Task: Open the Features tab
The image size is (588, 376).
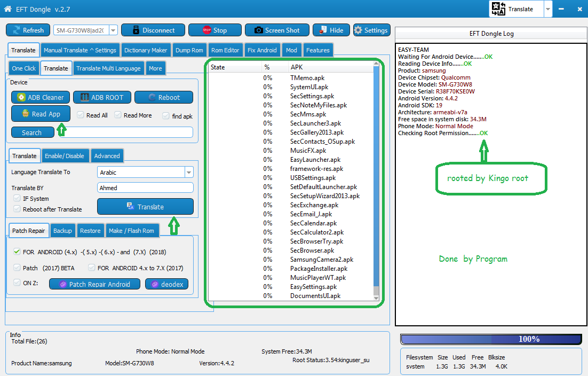Action: point(317,50)
